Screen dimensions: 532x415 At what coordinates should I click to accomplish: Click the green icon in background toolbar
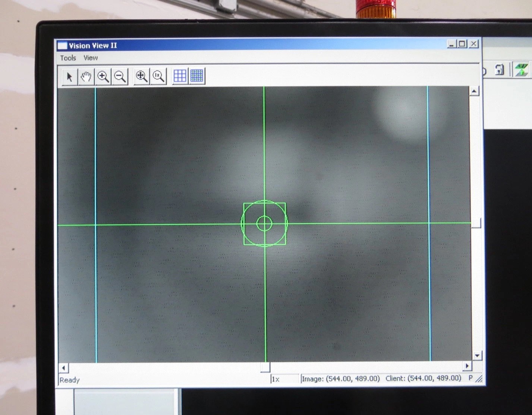click(x=521, y=69)
